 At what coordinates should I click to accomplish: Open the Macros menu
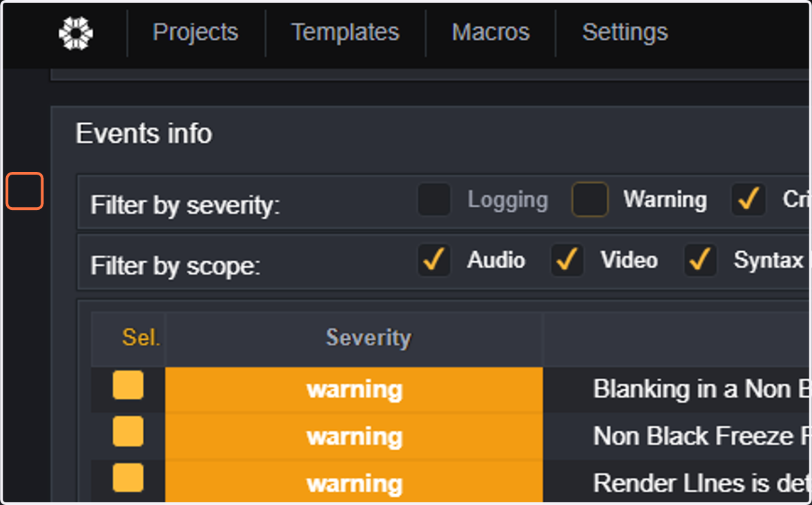[491, 32]
